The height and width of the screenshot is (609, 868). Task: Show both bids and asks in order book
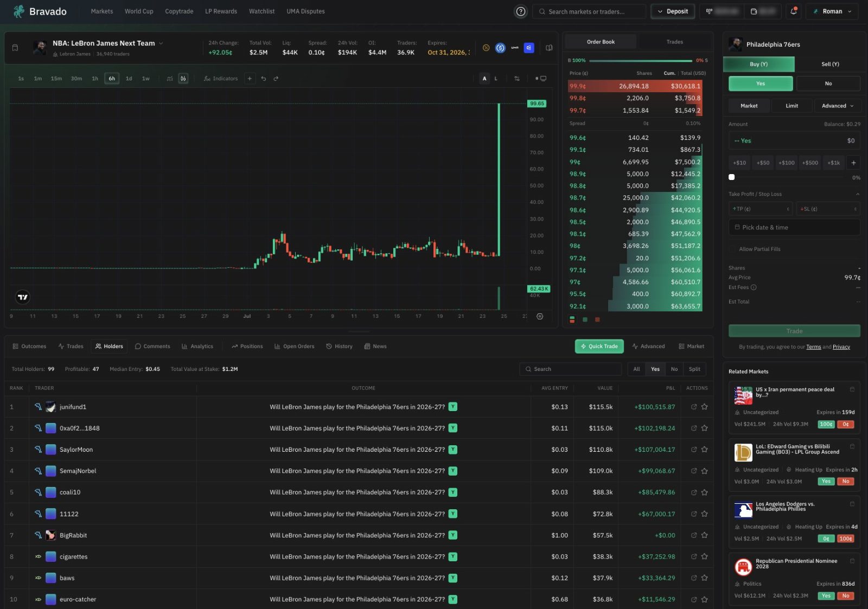[572, 319]
